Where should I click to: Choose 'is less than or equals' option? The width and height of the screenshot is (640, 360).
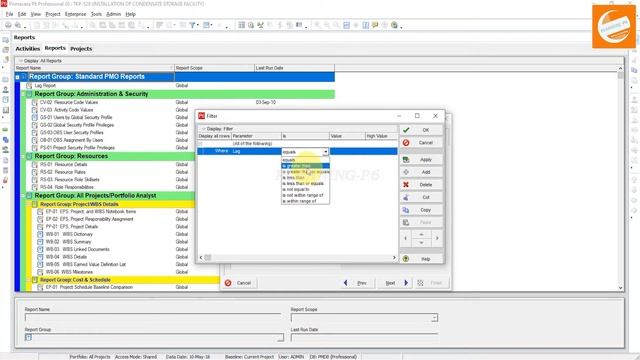click(x=306, y=184)
